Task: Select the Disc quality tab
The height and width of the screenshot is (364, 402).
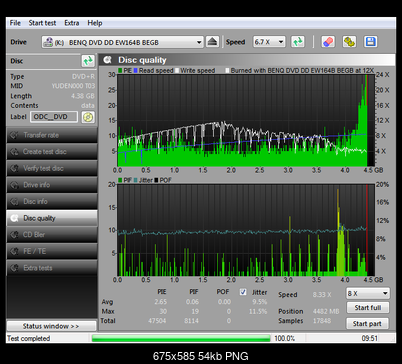Action: [x=52, y=218]
